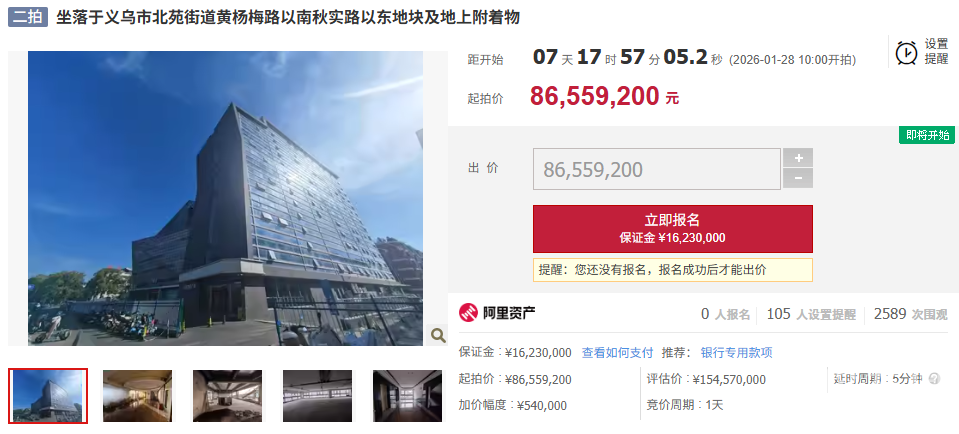Click the 即将开始 status tag

coord(927,135)
